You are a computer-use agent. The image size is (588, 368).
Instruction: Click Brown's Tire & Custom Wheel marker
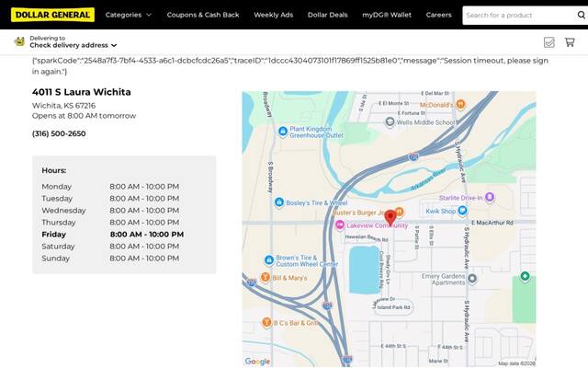(269, 259)
